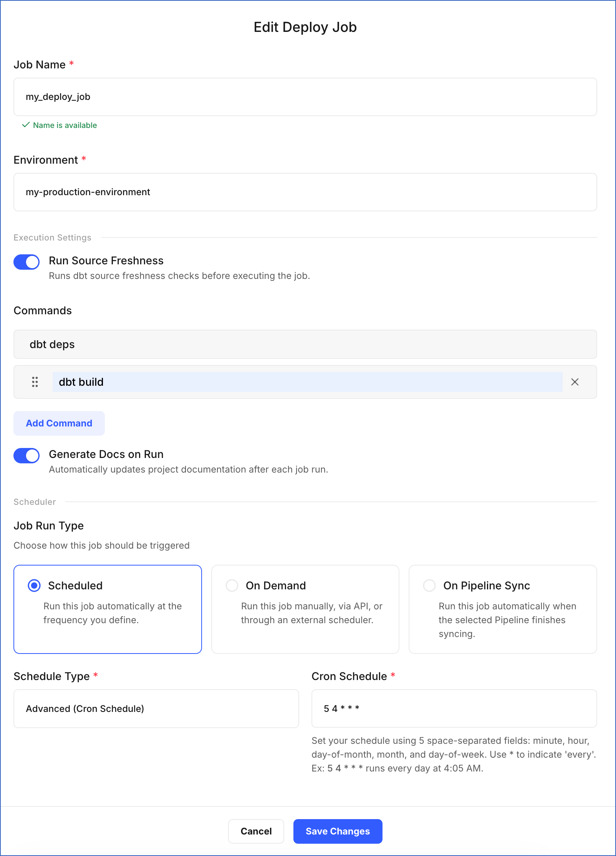Click the Environment field label
Viewport: 616px width, 856px height.
tap(46, 160)
